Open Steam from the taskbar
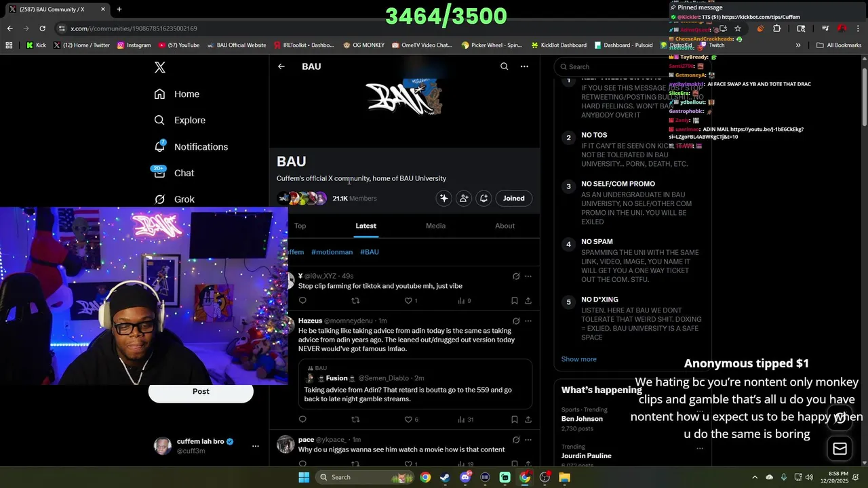The image size is (868, 488). pyautogui.click(x=445, y=477)
